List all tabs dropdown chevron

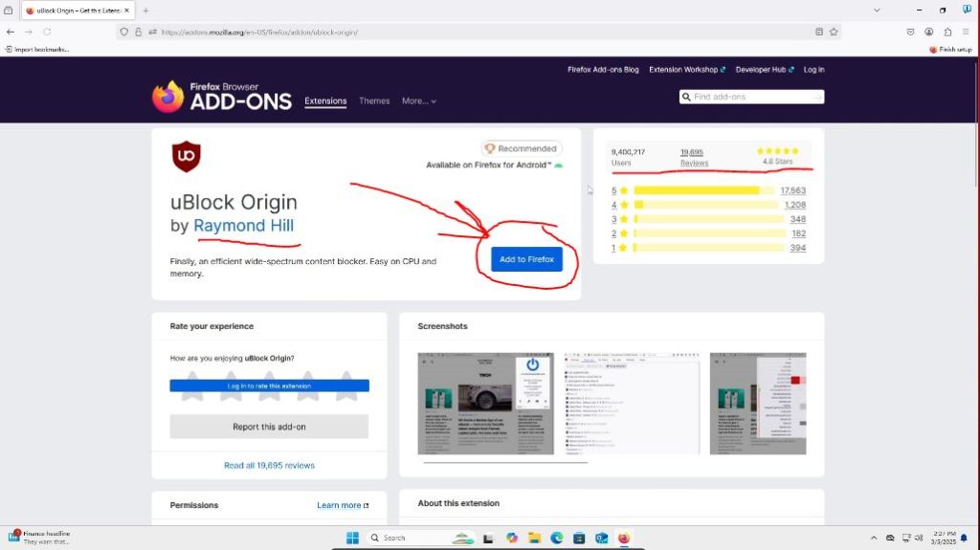[x=877, y=11]
